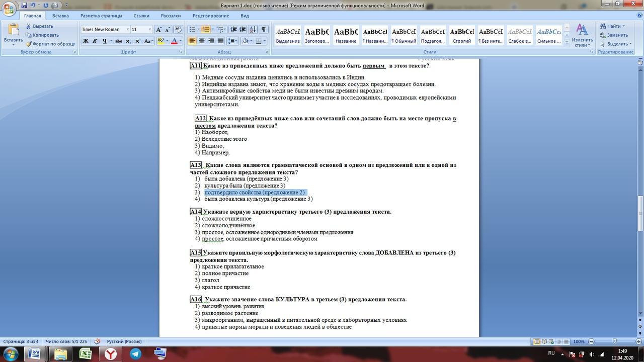Open the line spacing dropdown

click(x=232, y=41)
